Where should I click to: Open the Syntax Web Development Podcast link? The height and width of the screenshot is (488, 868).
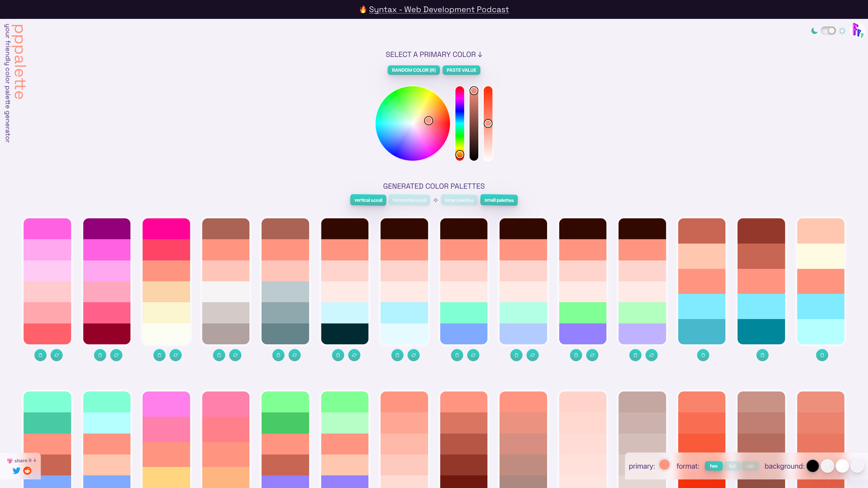coord(439,9)
